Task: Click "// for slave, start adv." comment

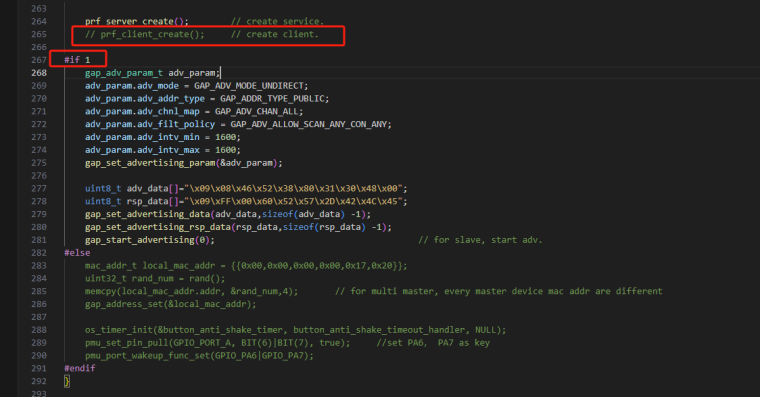Action: (x=480, y=240)
